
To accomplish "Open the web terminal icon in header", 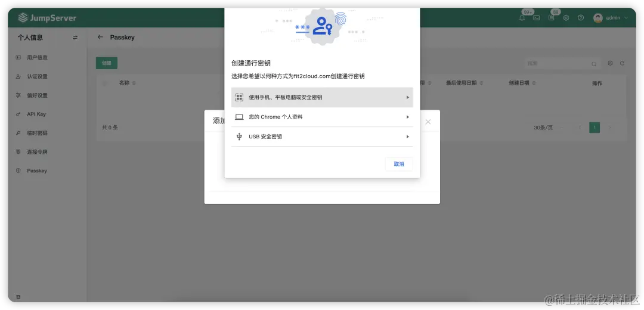I will click(537, 18).
